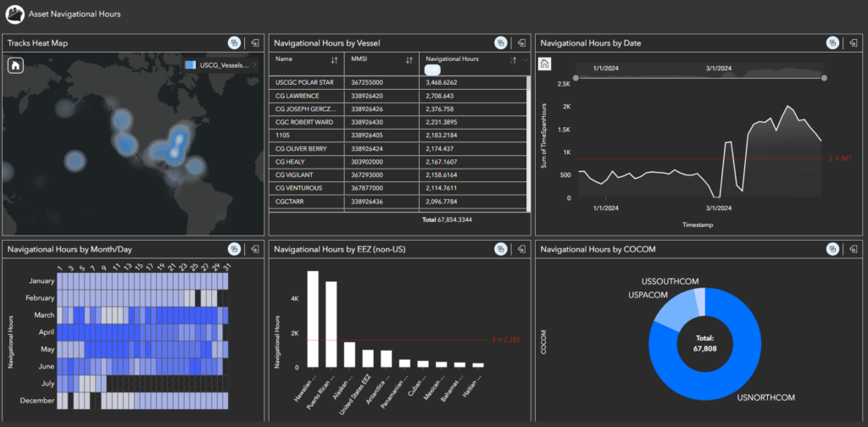Reset zoom with chart home button in Date panel
This screenshot has height=427, width=868.
(x=544, y=64)
